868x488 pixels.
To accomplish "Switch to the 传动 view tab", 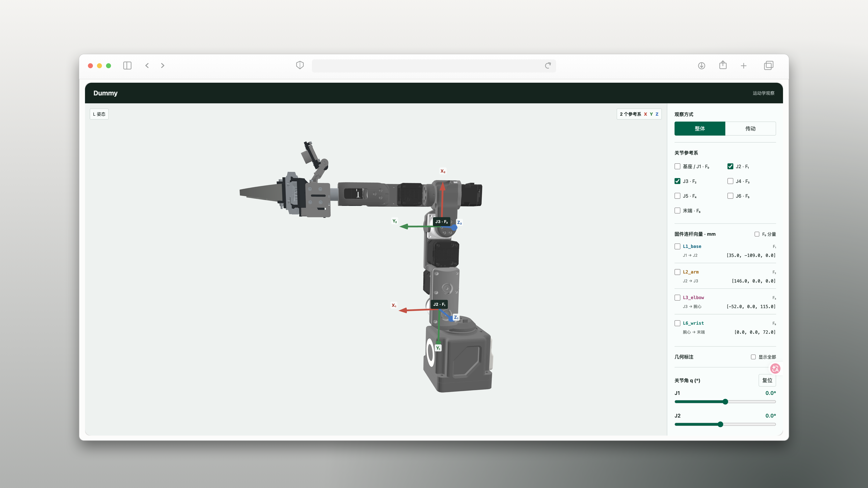I will coord(750,129).
